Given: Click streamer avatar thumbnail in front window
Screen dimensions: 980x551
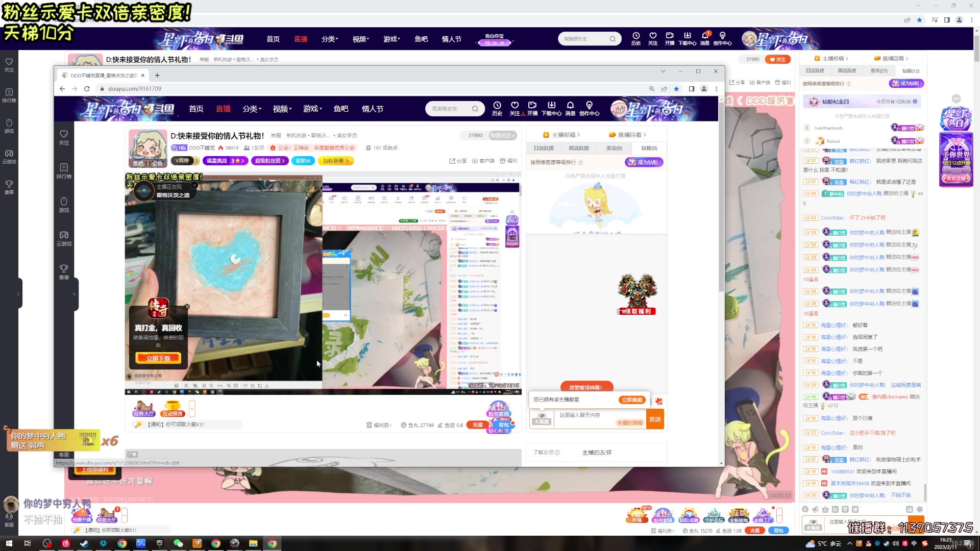Looking at the screenshot, I should click(x=148, y=148).
